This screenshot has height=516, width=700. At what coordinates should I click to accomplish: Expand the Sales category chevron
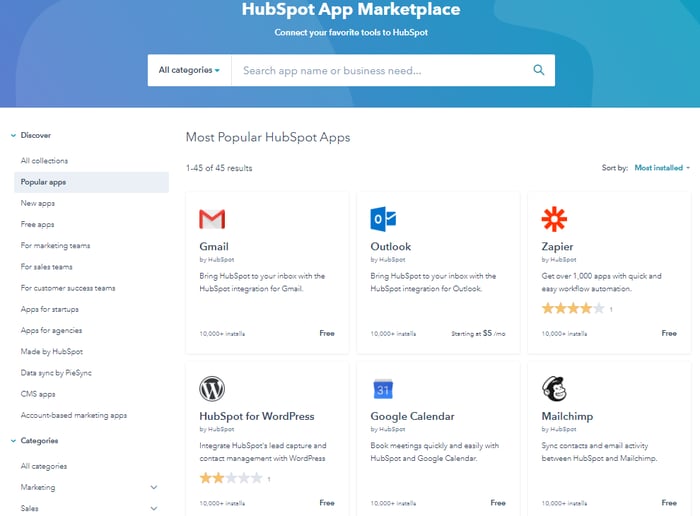pos(153,509)
